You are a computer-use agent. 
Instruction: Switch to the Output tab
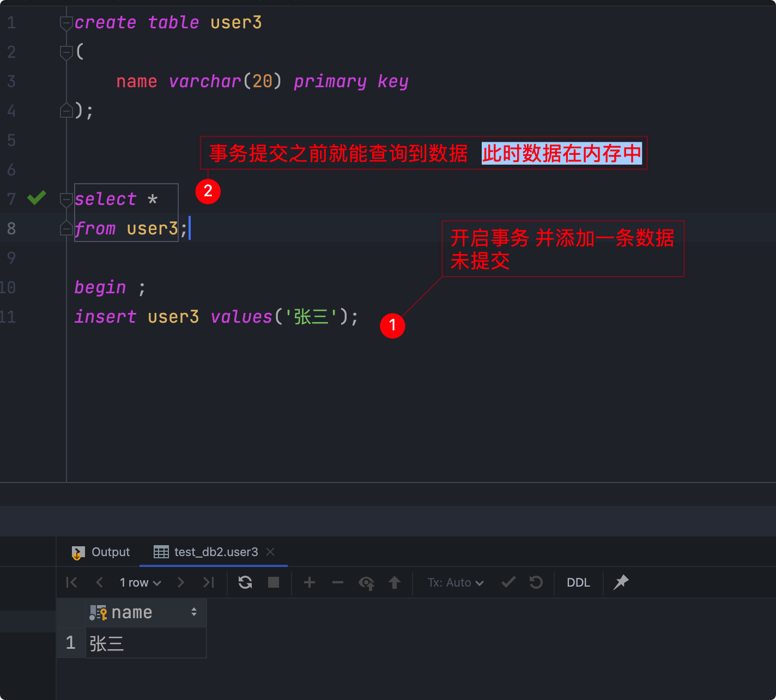tap(101, 552)
